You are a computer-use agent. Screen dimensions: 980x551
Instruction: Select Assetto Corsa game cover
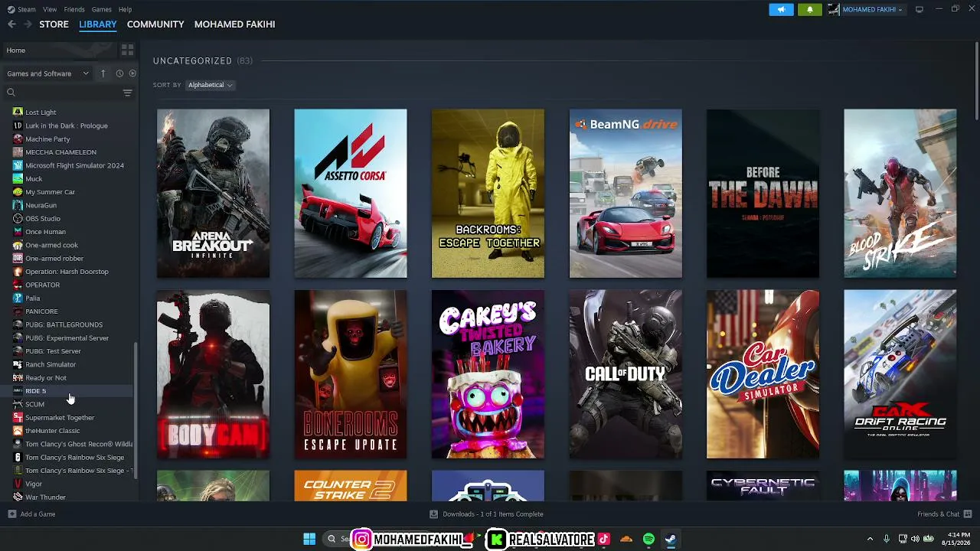coord(351,194)
